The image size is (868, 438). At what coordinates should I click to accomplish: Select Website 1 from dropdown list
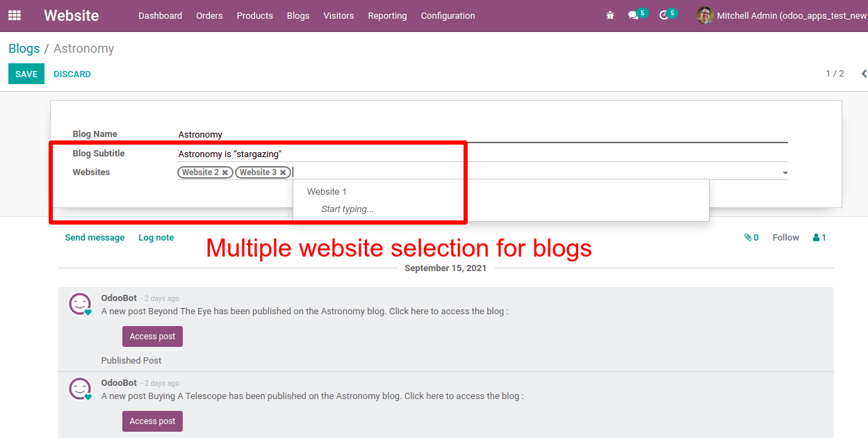tap(327, 192)
